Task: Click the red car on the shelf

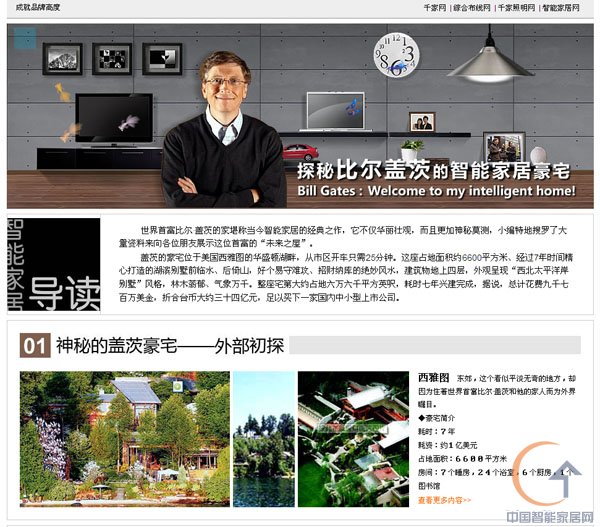Action: tap(300, 152)
